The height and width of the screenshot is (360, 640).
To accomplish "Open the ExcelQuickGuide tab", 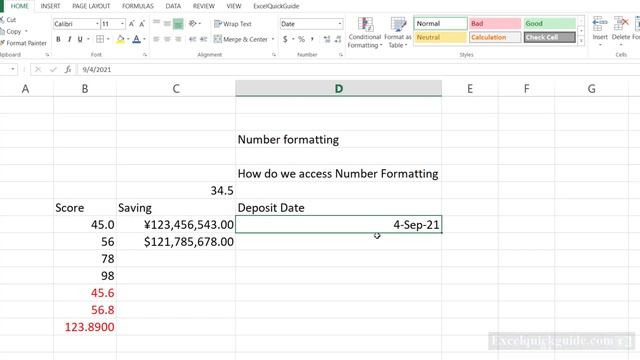I will (x=276, y=6).
